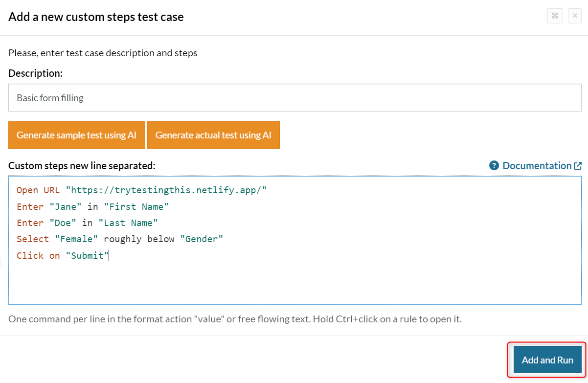Viewport: 588px width, 383px height.
Task: Click the "Last Name" text in the steps
Action: (x=128, y=223)
